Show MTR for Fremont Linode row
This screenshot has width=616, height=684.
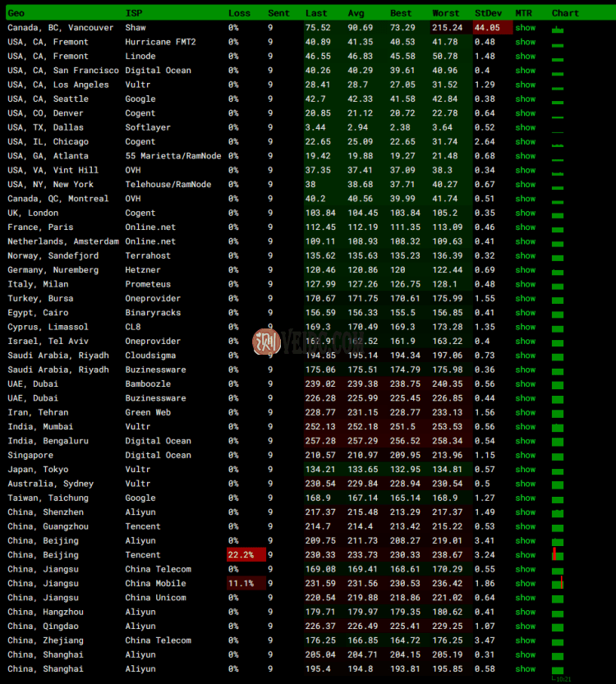click(x=526, y=57)
